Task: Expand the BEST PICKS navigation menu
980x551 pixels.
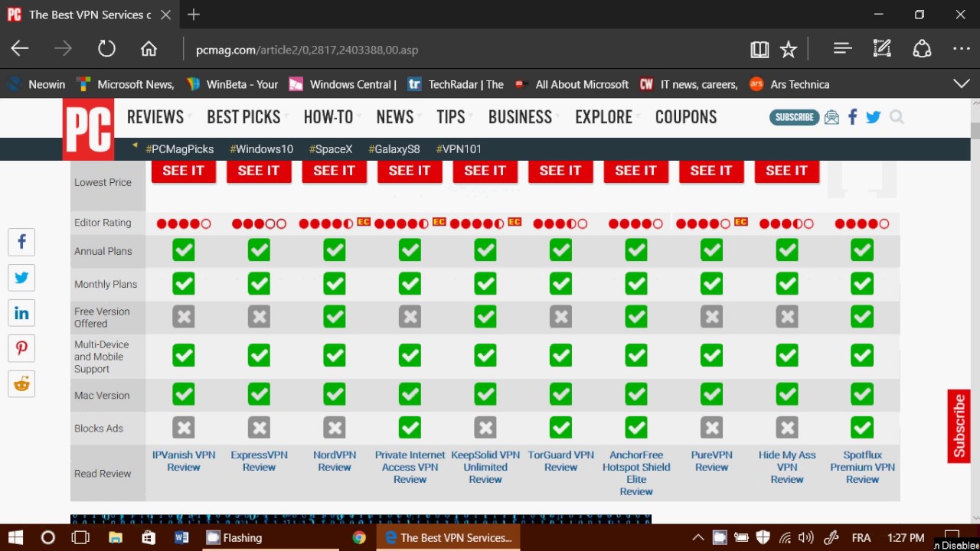Action: [244, 117]
